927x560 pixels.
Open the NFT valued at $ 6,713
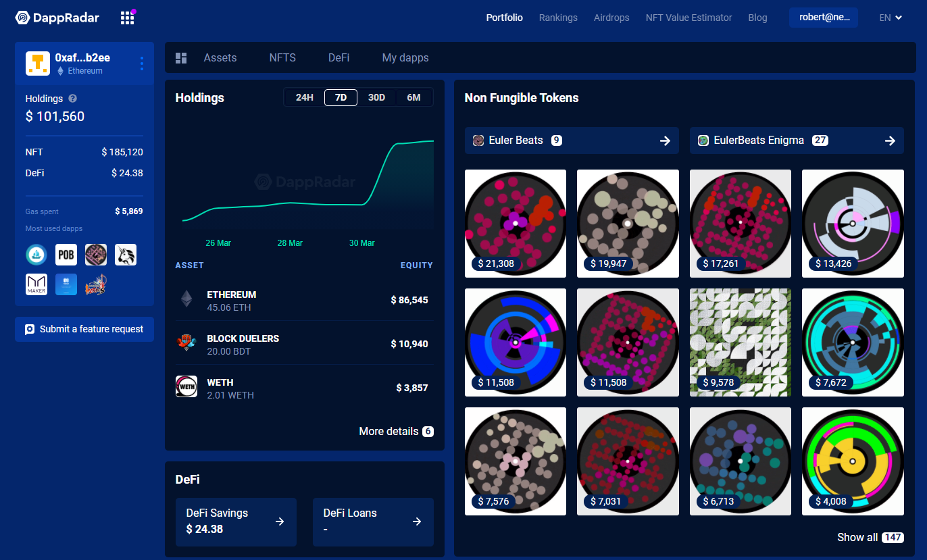(x=741, y=461)
